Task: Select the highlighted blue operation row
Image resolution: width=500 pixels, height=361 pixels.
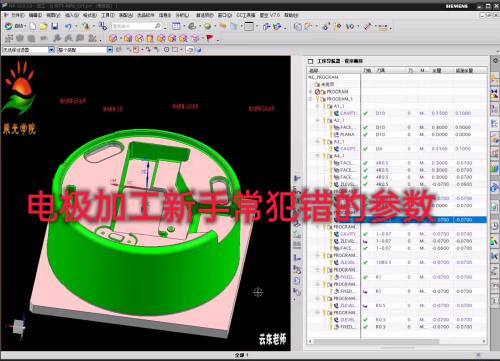Action: point(410,220)
